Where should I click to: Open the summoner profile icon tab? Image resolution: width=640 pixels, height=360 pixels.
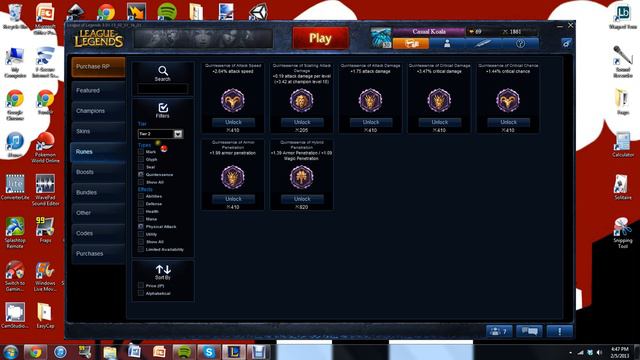tap(447, 44)
